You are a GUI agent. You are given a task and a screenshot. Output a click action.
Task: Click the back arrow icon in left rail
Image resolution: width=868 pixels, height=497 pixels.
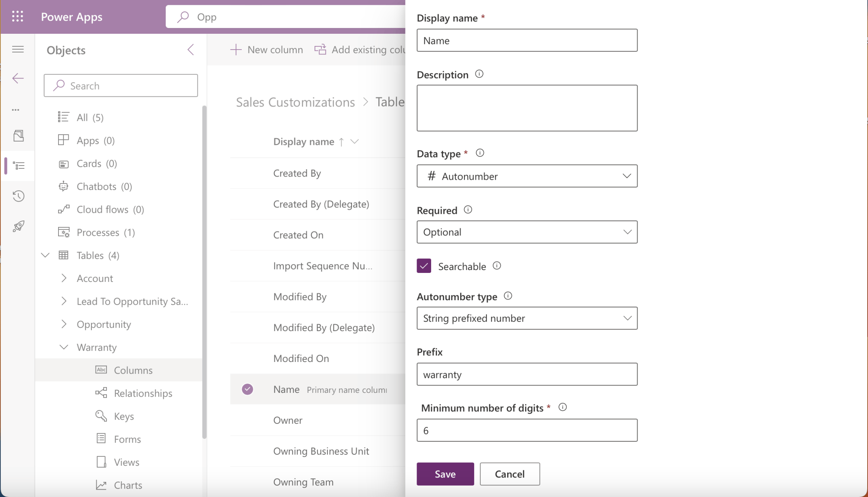click(x=18, y=78)
